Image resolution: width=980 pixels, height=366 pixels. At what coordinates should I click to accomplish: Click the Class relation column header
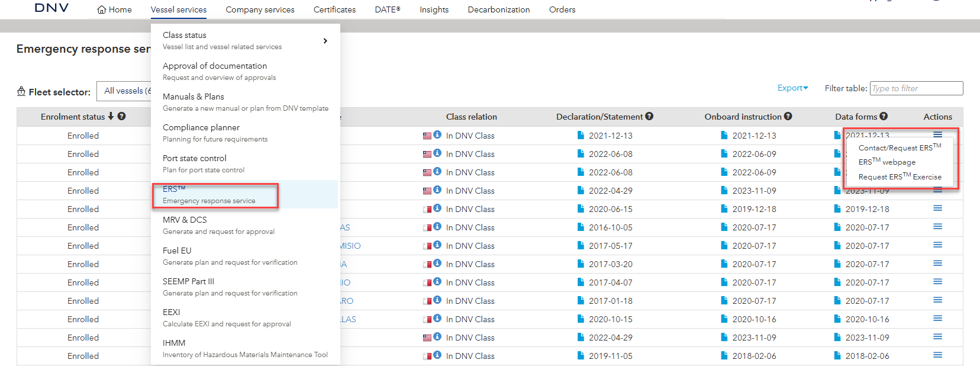click(471, 117)
